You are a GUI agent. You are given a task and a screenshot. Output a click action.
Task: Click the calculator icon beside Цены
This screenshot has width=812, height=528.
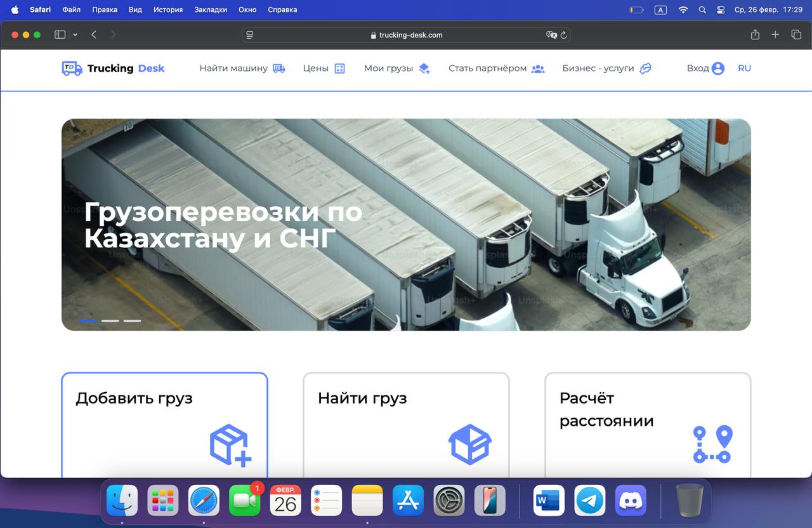[340, 67]
